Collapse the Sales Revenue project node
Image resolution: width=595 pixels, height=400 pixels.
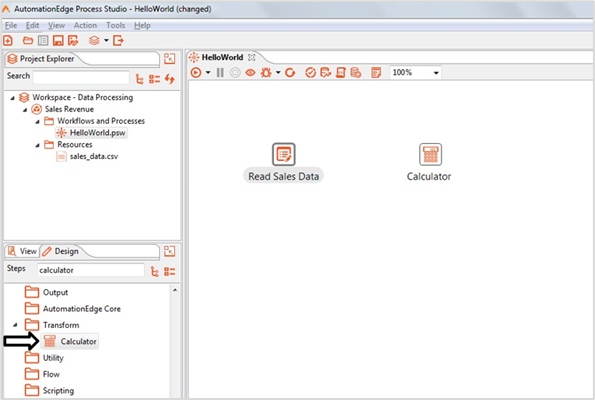click(x=25, y=110)
